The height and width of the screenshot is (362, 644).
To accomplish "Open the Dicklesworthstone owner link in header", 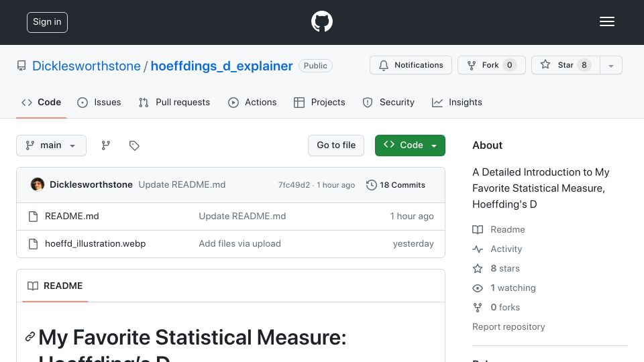I will click(87, 66).
